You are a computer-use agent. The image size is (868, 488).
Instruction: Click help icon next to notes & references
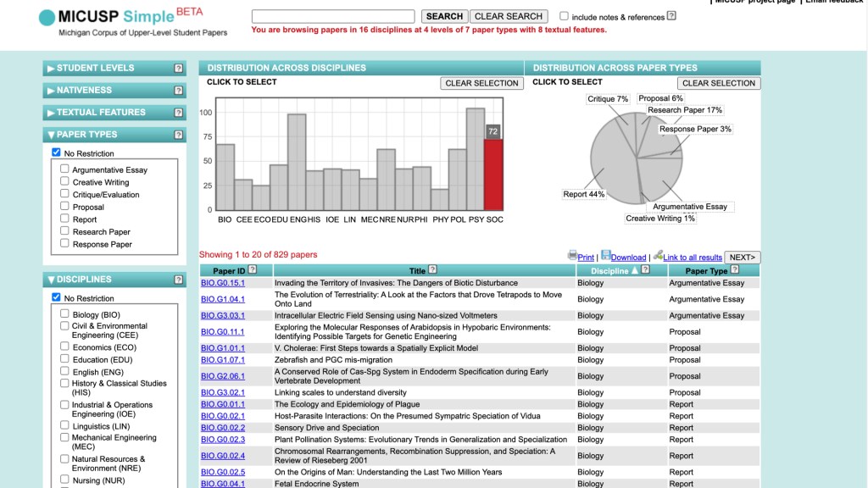click(671, 16)
